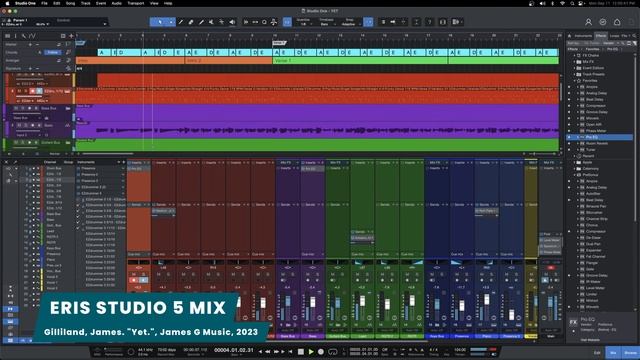Open the Song menu
This screenshot has width=640, height=360.
point(70,3)
